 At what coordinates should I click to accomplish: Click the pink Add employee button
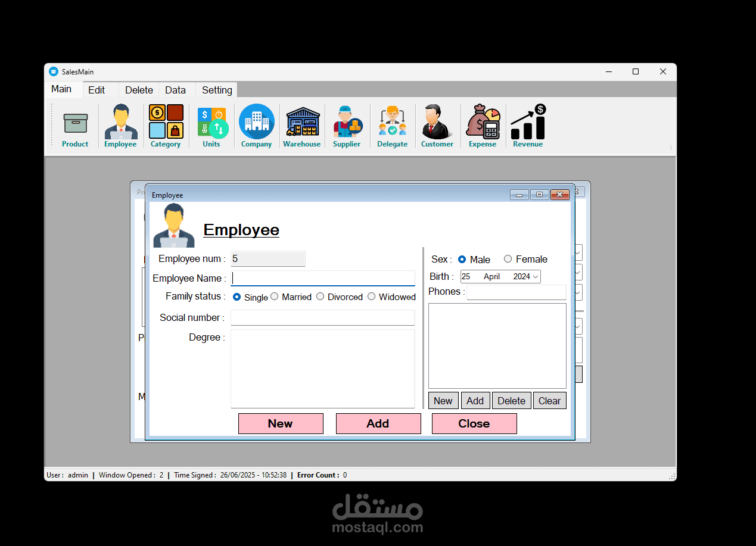[378, 423]
